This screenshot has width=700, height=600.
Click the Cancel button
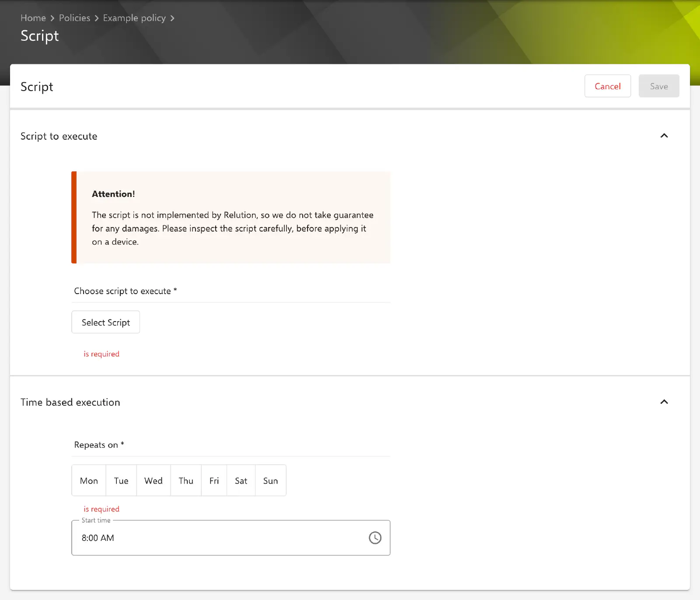[608, 86]
